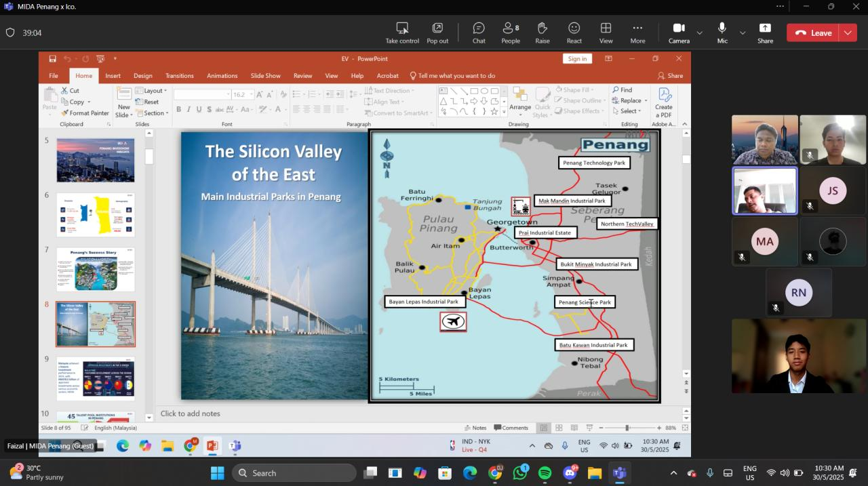
Task: Toggle the Mic mute button
Action: point(722,32)
